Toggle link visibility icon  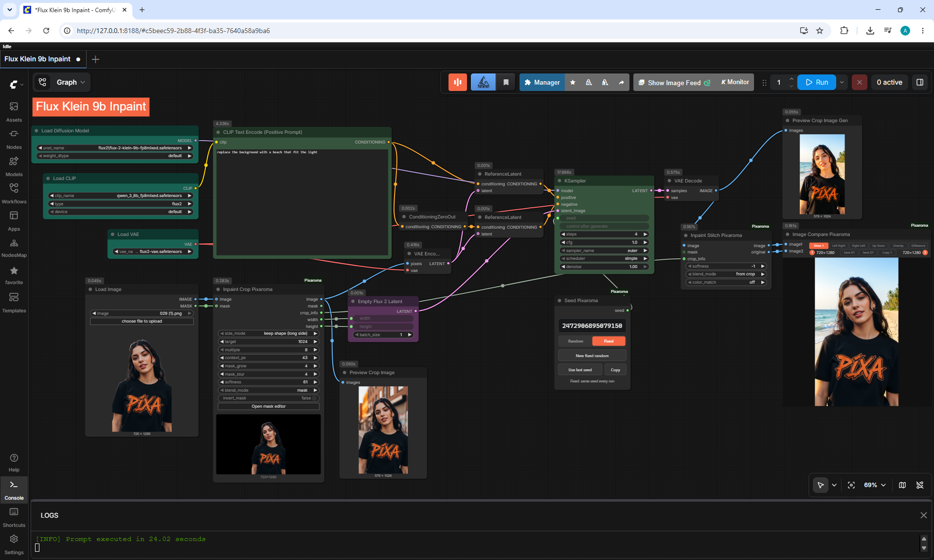[x=920, y=485]
